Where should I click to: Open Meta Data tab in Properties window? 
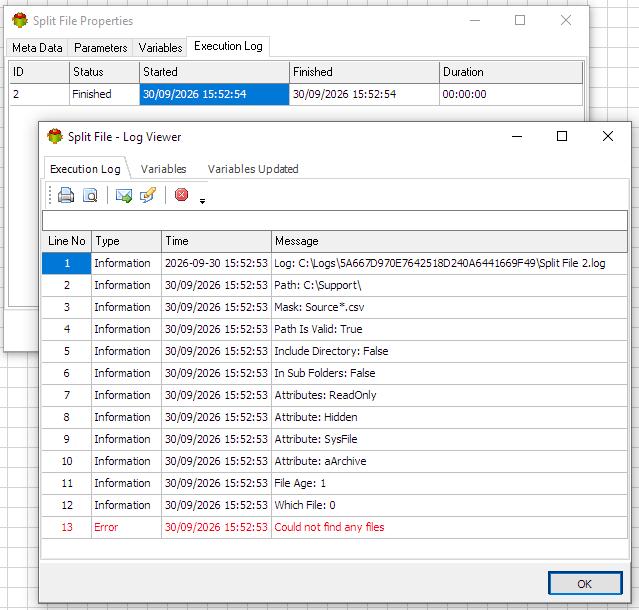point(37,48)
